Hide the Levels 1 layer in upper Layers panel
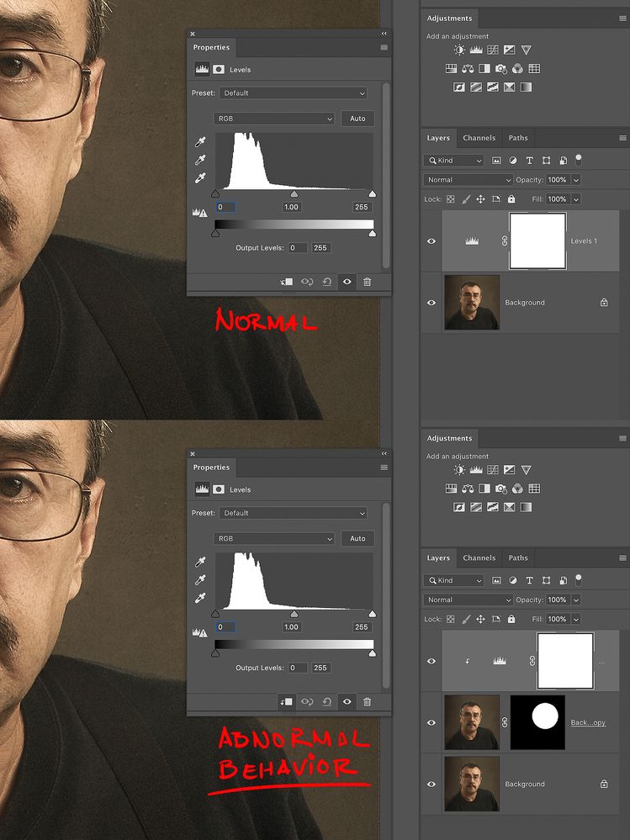The height and width of the screenshot is (840, 630). (431, 241)
